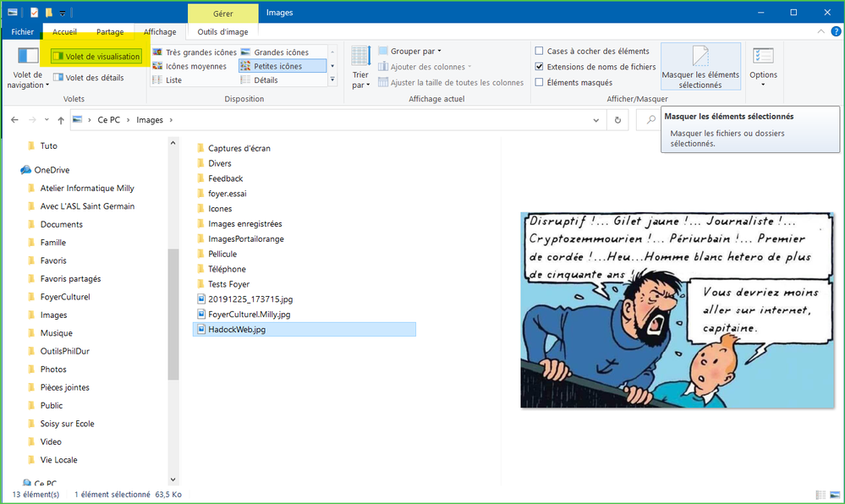This screenshot has width=845, height=504.
Task: Select Détails layout
Action: coord(259,79)
